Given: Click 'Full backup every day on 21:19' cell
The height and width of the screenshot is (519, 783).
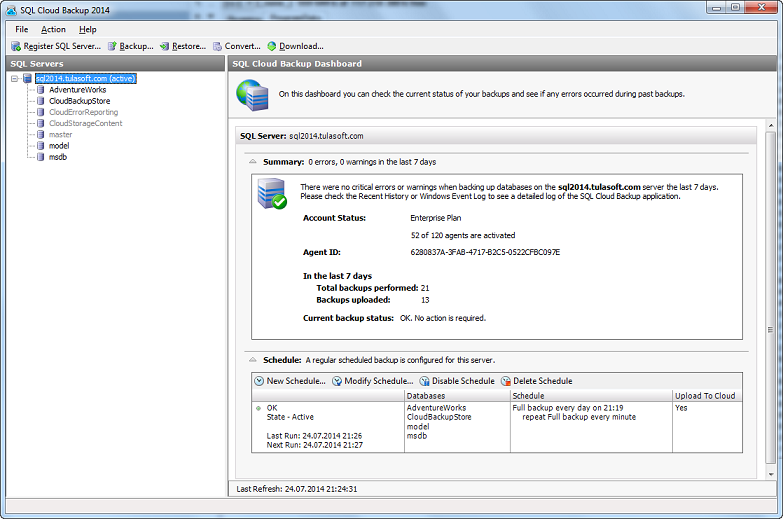Looking at the screenshot, I should pos(568,408).
